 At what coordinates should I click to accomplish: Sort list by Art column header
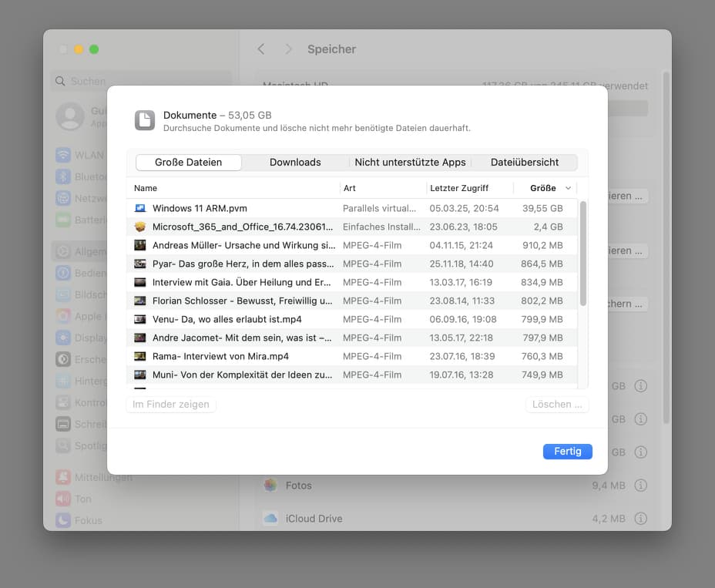[x=349, y=188]
